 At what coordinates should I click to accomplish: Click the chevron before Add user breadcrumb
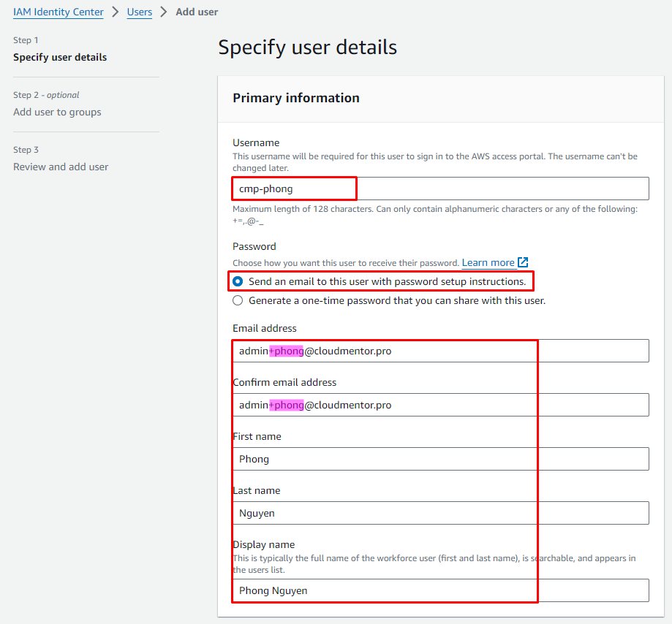pos(164,12)
